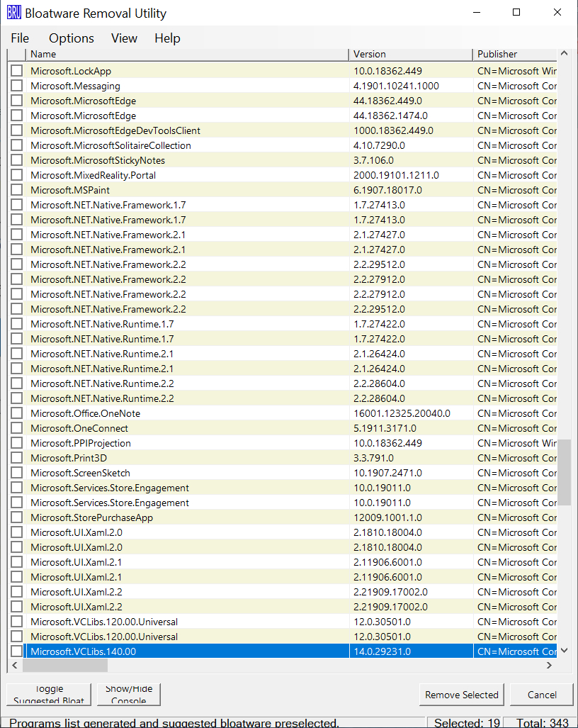Viewport: 578px width, 728px height.
Task: Open the Help menu
Action: click(167, 38)
